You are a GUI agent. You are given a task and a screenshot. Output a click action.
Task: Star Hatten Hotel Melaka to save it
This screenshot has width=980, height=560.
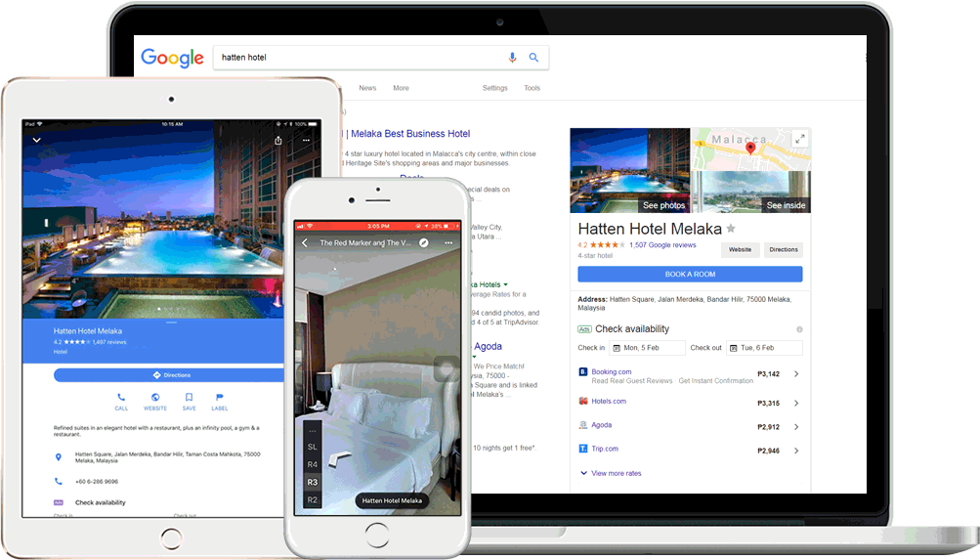(x=731, y=229)
